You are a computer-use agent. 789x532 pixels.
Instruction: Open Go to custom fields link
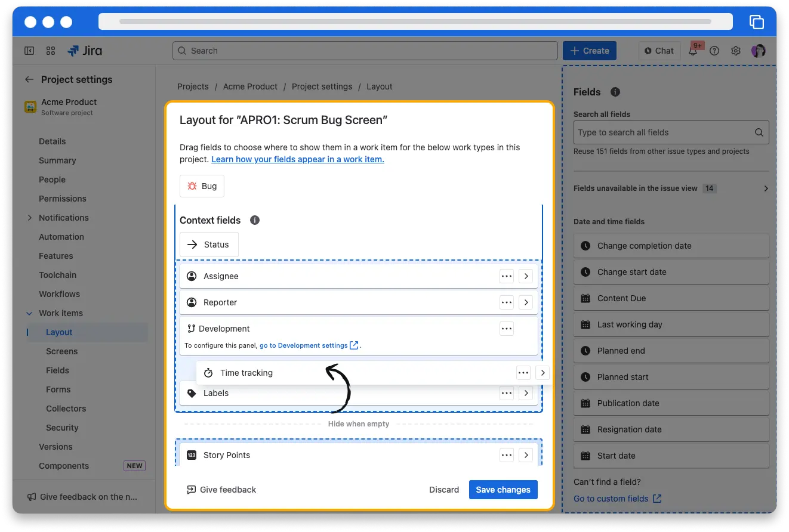[617, 499]
